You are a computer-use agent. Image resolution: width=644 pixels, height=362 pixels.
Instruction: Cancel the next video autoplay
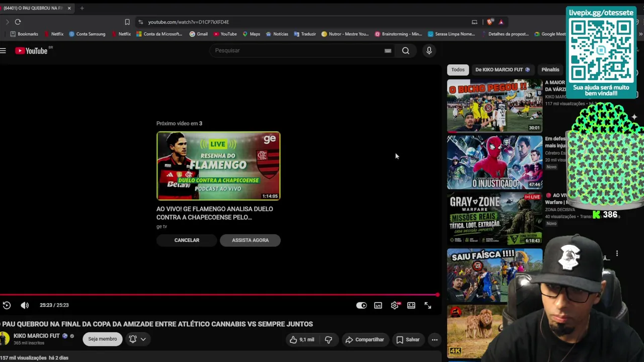point(187,240)
